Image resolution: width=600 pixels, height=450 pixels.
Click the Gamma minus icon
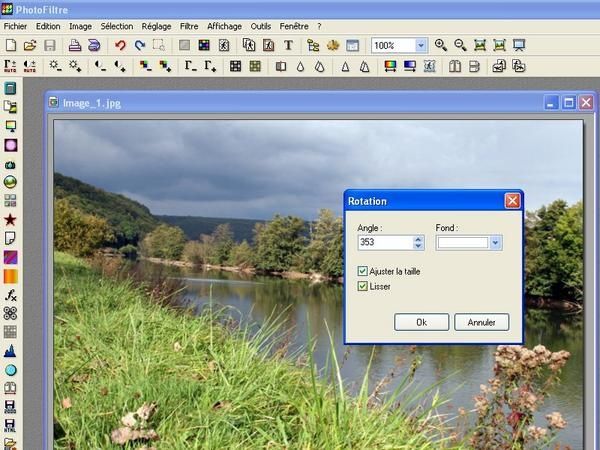(191, 66)
